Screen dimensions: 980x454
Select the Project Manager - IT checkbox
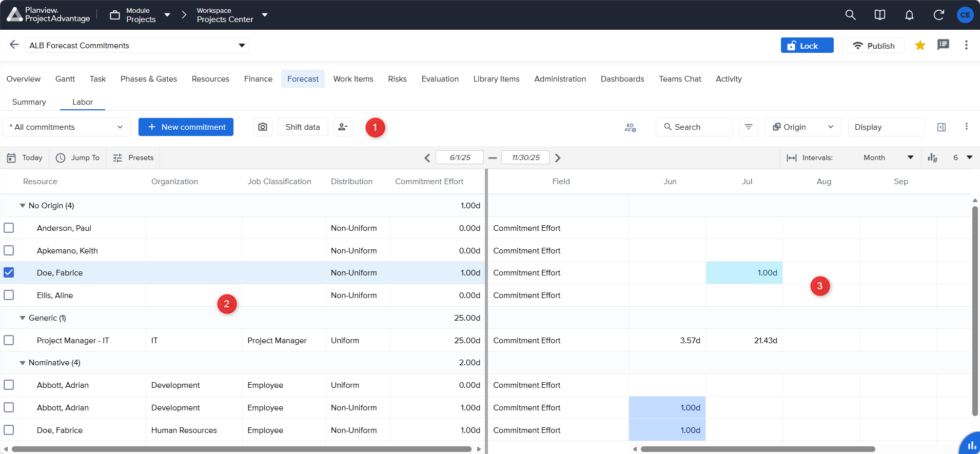9,340
